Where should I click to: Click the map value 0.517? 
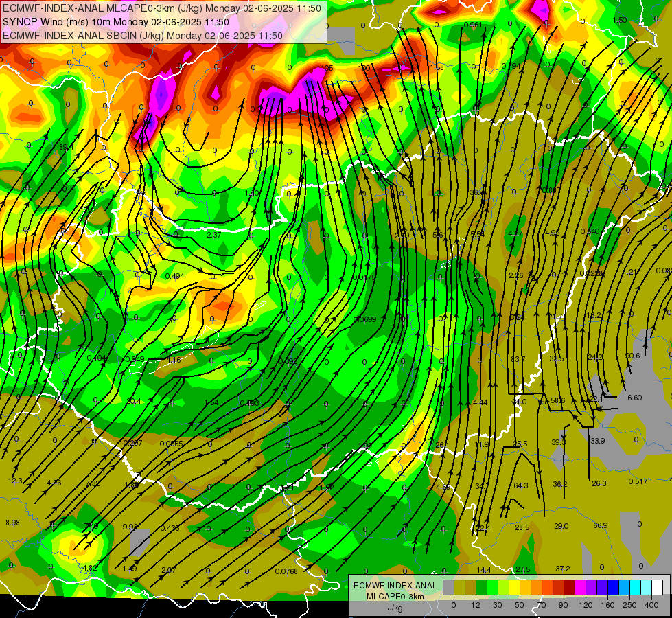638,481
